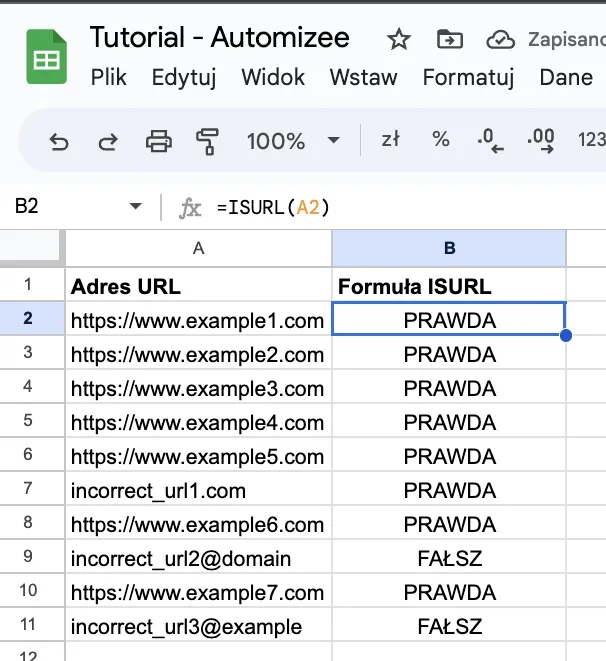Expand the name box dropdown arrow

tap(135, 206)
